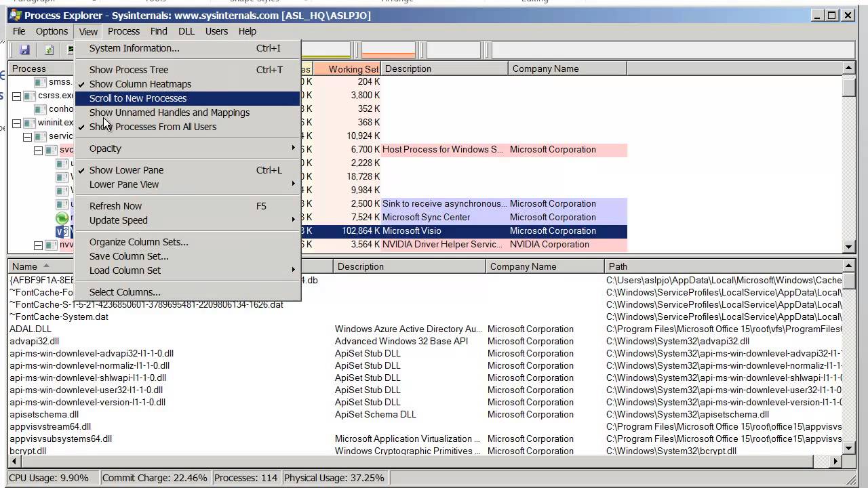
Task: Click the wininit.exe process icon
Action: click(x=29, y=123)
